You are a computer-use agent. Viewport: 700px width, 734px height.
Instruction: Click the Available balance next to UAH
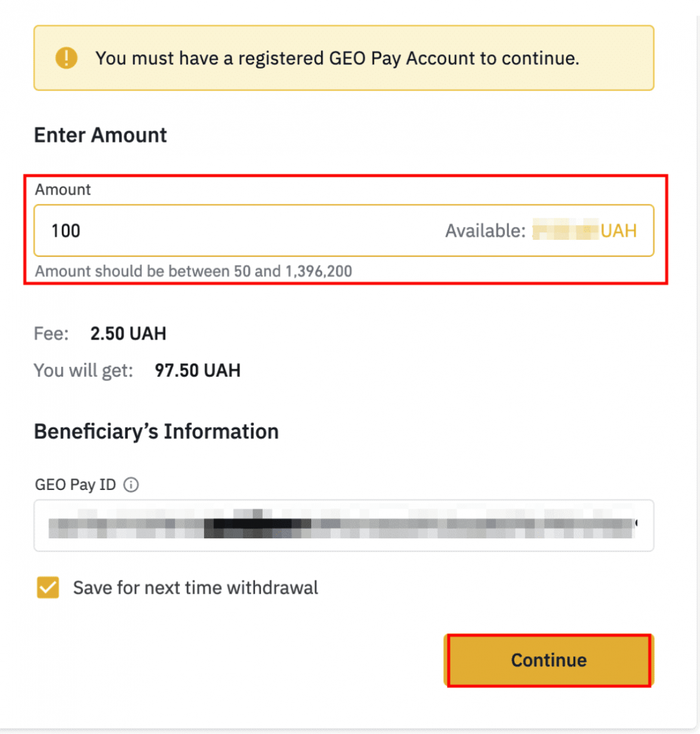(485, 231)
